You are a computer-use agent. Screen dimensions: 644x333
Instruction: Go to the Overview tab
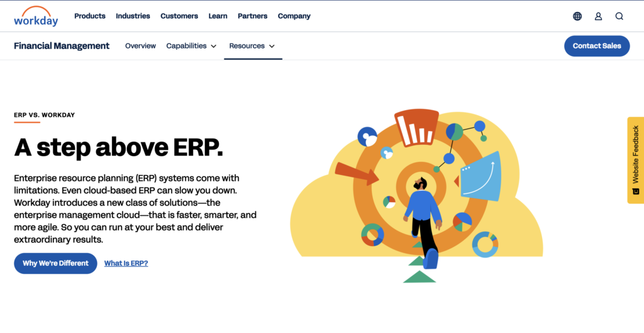pos(140,45)
